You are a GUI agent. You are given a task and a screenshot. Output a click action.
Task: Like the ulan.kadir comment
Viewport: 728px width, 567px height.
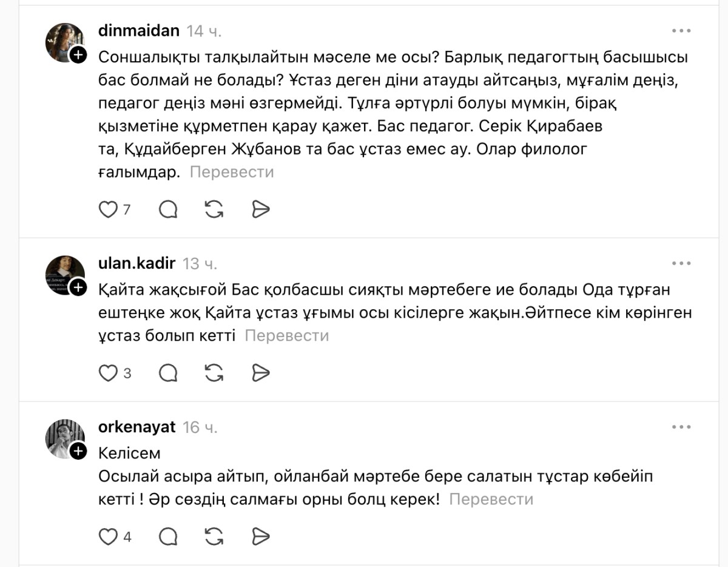[x=108, y=374]
